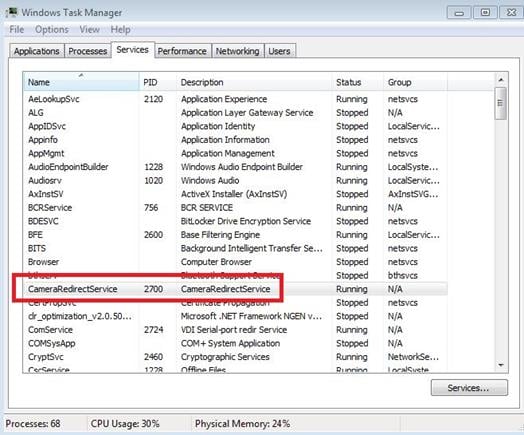Select the AeLookupSvc service row
The width and height of the screenshot is (524, 435).
(236, 99)
